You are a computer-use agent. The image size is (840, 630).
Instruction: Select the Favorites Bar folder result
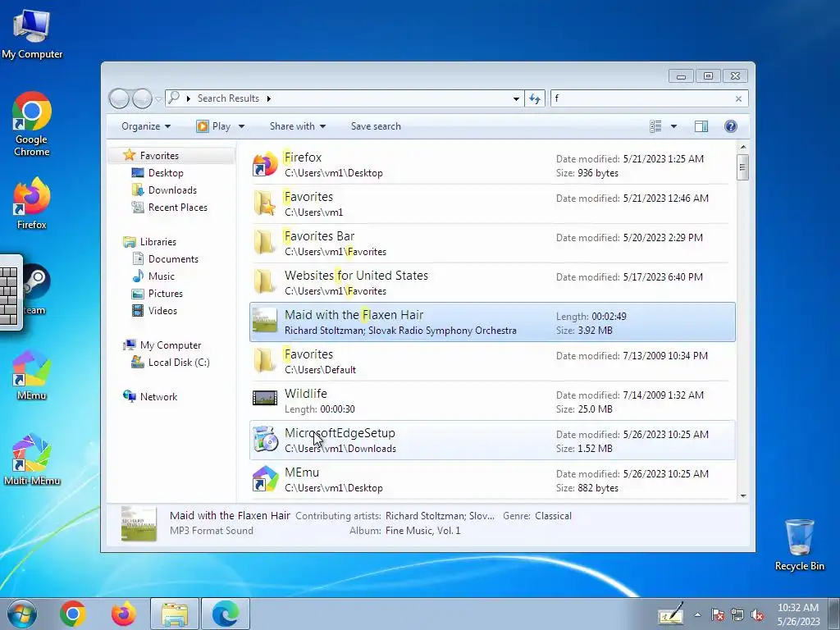click(492, 243)
